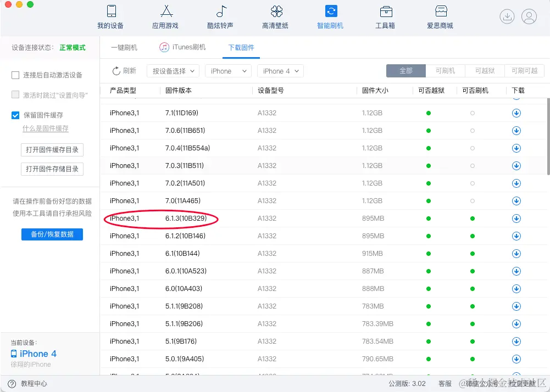
Task: Click the 公测版: 3.02 version text
Action: [407, 384]
